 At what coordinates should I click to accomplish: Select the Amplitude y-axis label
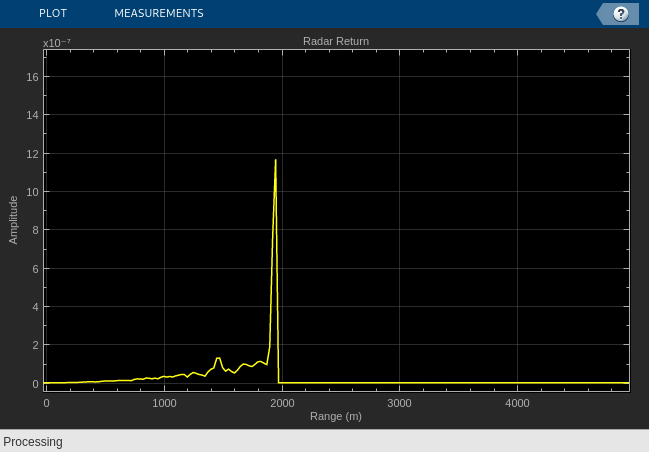pos(13,220)
